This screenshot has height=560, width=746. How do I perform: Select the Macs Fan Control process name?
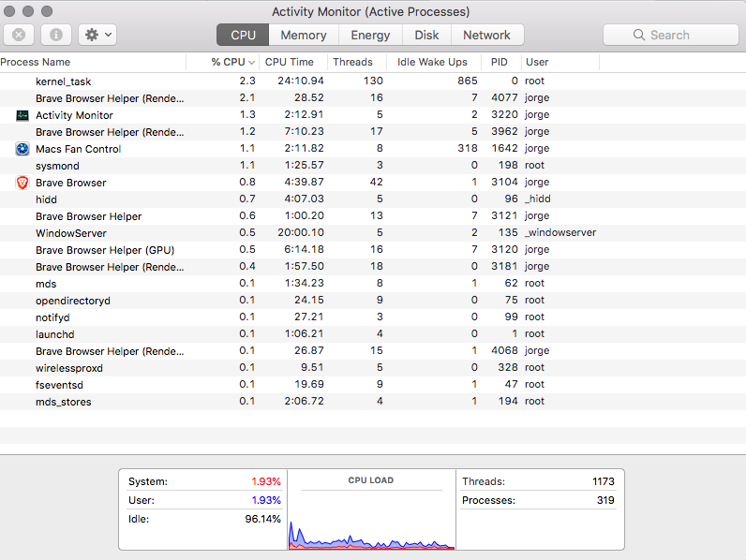click(x=79, y=149)
